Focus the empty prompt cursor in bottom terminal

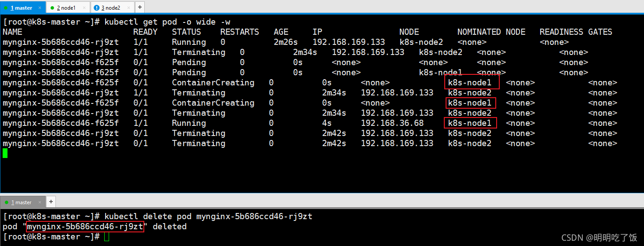pyautogui.click(x=106, y=237)
